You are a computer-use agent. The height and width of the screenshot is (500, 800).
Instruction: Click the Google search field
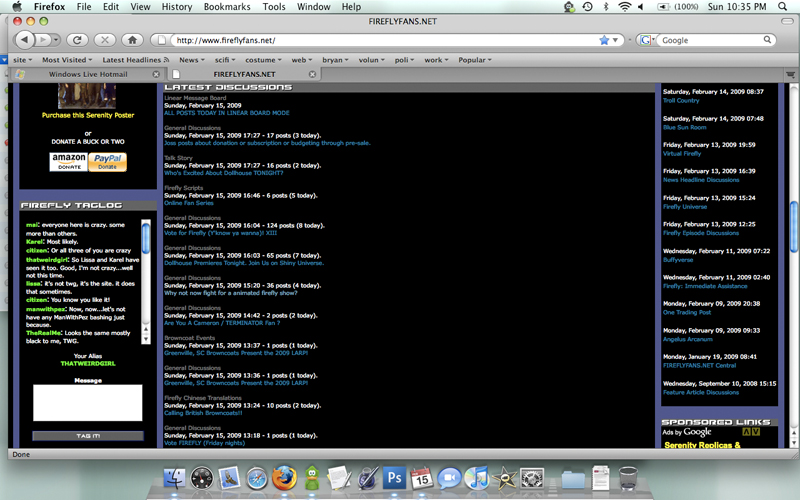[710, 40]
